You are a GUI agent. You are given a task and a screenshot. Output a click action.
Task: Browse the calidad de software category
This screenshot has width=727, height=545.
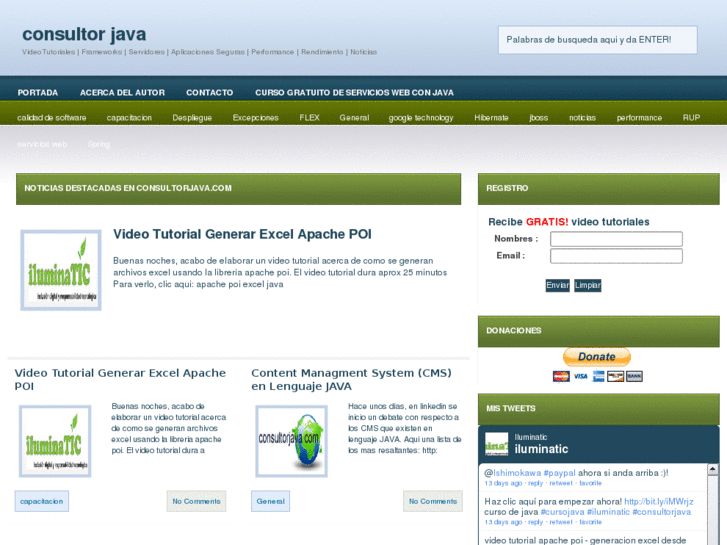pyautogui.click(x=51, y=118)
